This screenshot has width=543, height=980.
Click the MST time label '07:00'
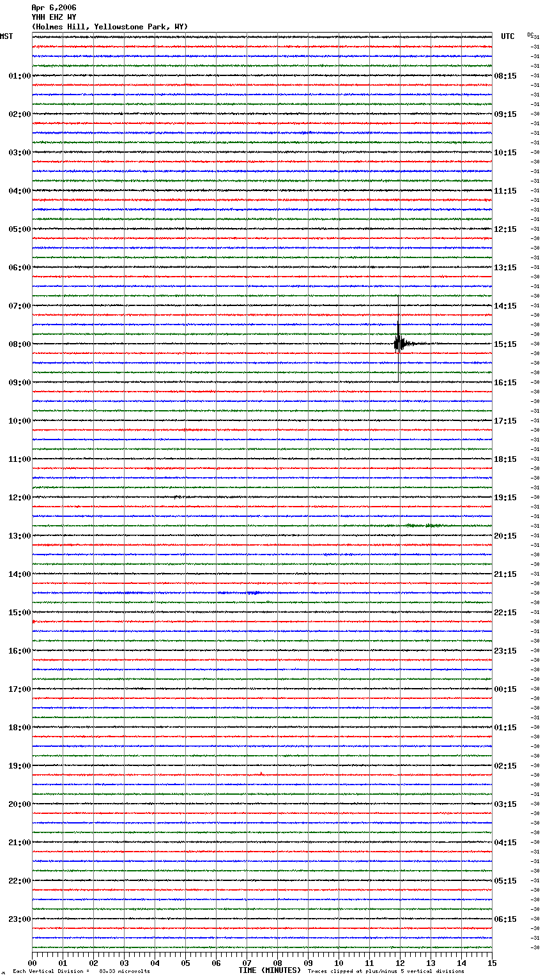pos(20,306)
